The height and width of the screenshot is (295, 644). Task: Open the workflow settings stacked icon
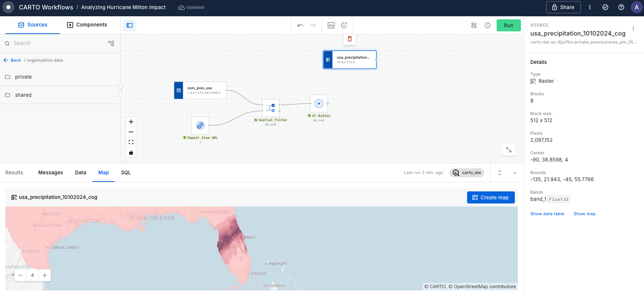474,25
